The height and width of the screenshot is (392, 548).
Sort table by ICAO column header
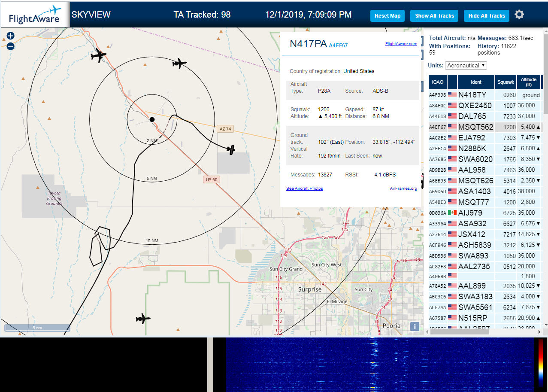438,82
